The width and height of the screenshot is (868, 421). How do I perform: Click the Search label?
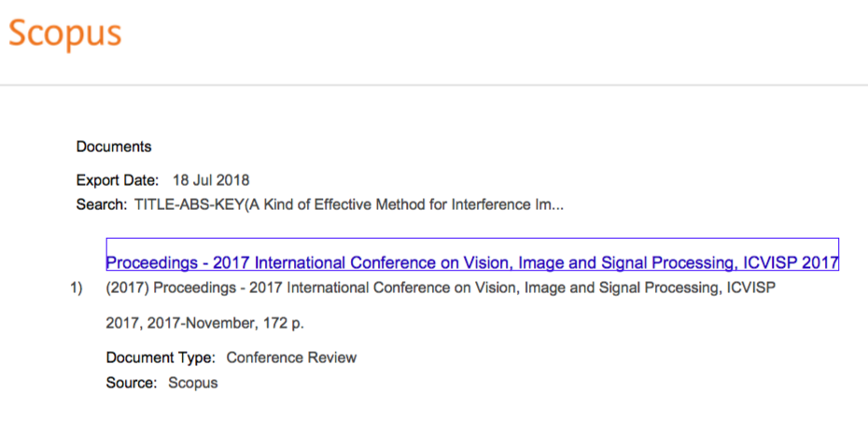101,203
